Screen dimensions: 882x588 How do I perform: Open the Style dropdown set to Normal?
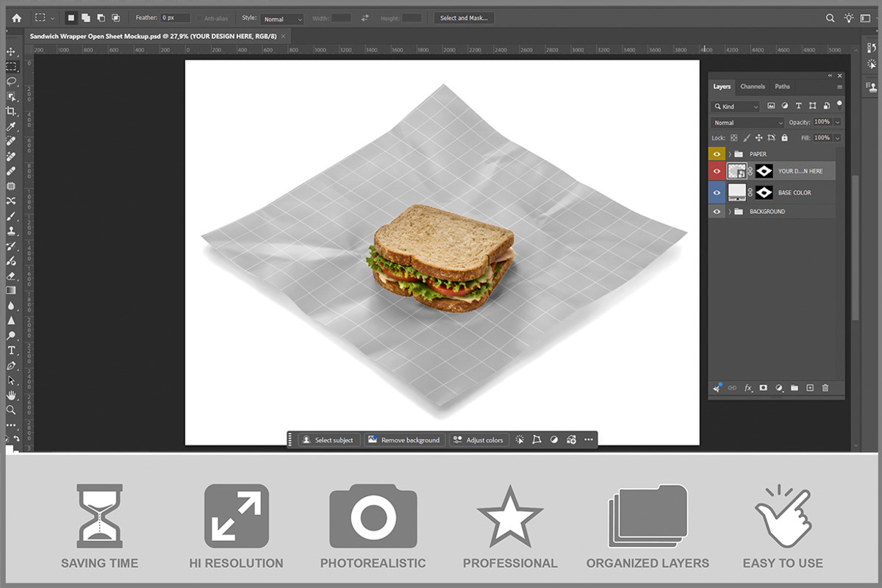click(282, 18)
